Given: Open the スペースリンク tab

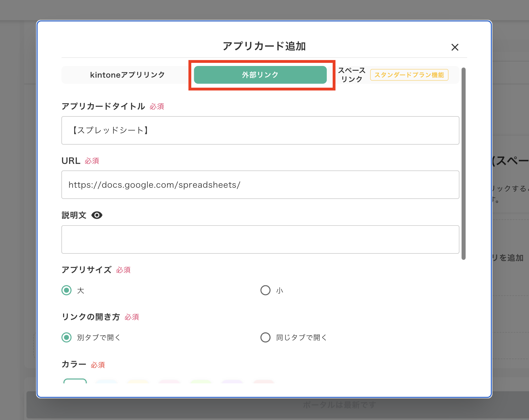Looking at the screenshot, I should (x=351, y=75).
